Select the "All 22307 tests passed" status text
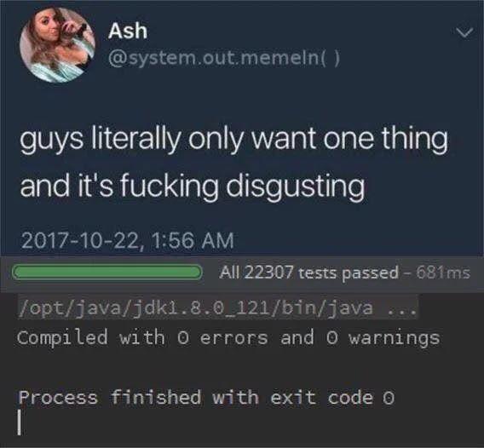The image size is (484, 448). pyautogui.click(x=309, y=273)
